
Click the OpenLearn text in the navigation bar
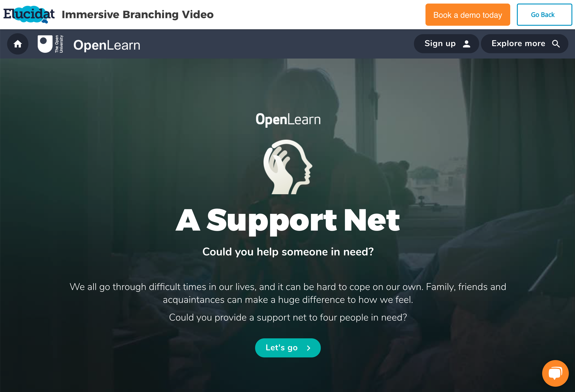[107, 45]
